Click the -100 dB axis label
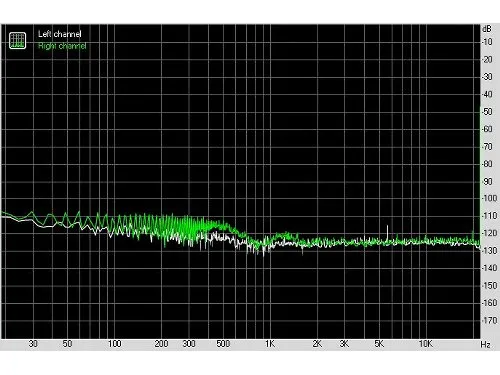500x375 pixels. pyautogui.click(x=489, y=198)
